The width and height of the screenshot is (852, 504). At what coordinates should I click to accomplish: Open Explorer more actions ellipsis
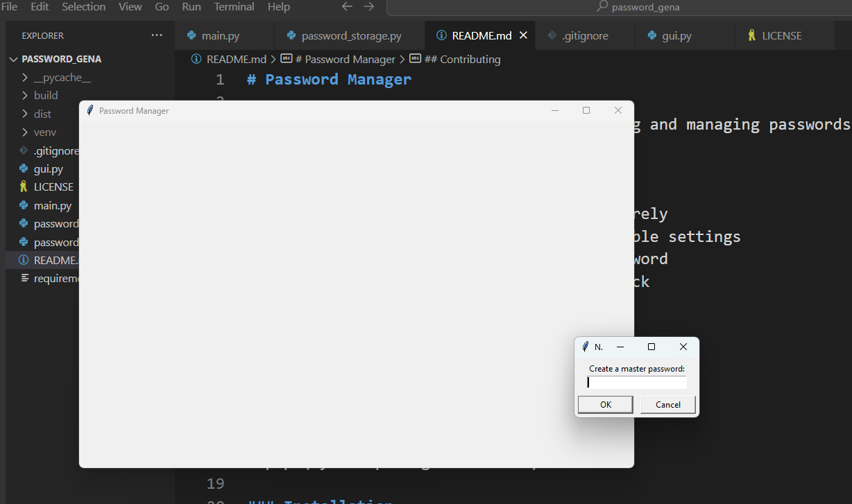tap(157, 35)
